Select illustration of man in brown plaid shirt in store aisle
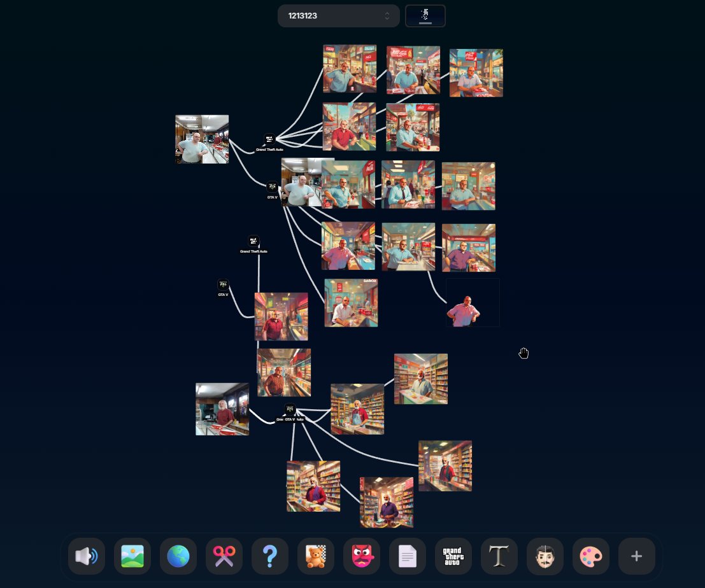Viewport: 705px width, 588px height. (x=284, y=372)
